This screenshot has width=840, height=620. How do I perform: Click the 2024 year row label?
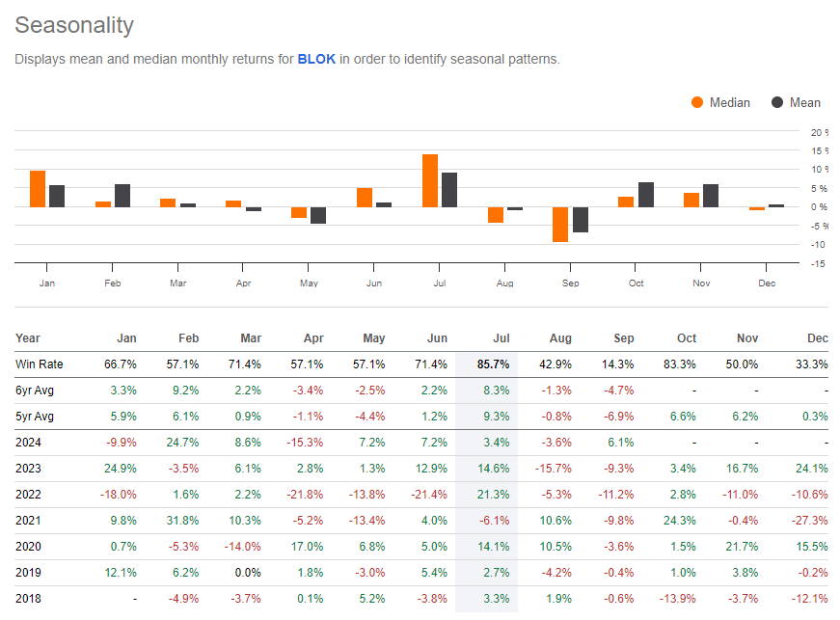click(x=28, y=442)
